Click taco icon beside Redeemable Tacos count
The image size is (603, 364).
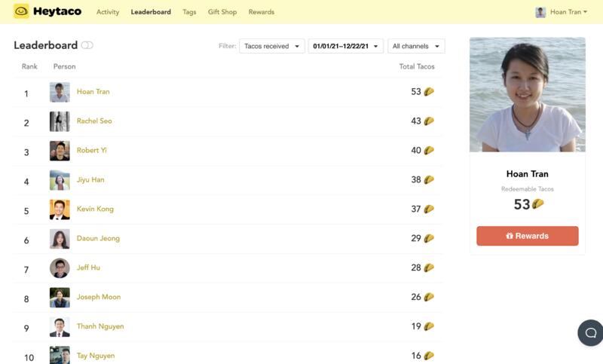pyautogui.click(x=538, y=204)
